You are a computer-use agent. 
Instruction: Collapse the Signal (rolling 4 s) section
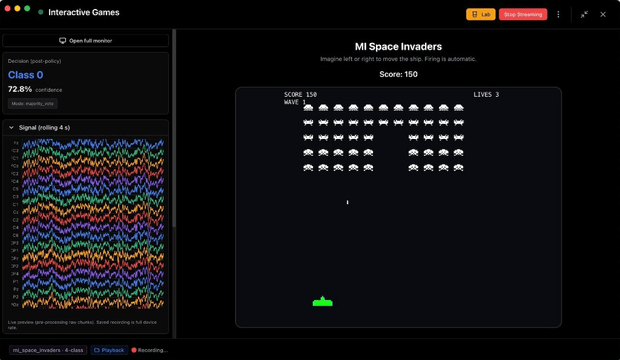point(11,127)
